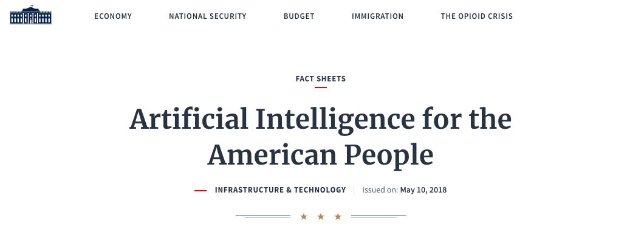Navigate to The Opioid Crisis page
Screen dimensions: 644x249
coord(477,16)
